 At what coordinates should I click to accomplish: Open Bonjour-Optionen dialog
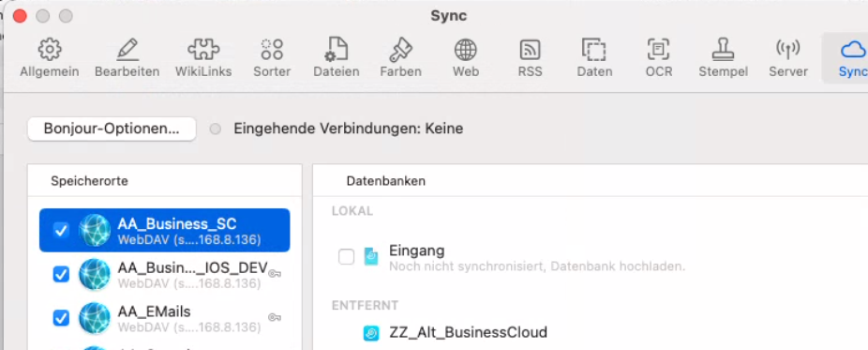coord(112,129)
